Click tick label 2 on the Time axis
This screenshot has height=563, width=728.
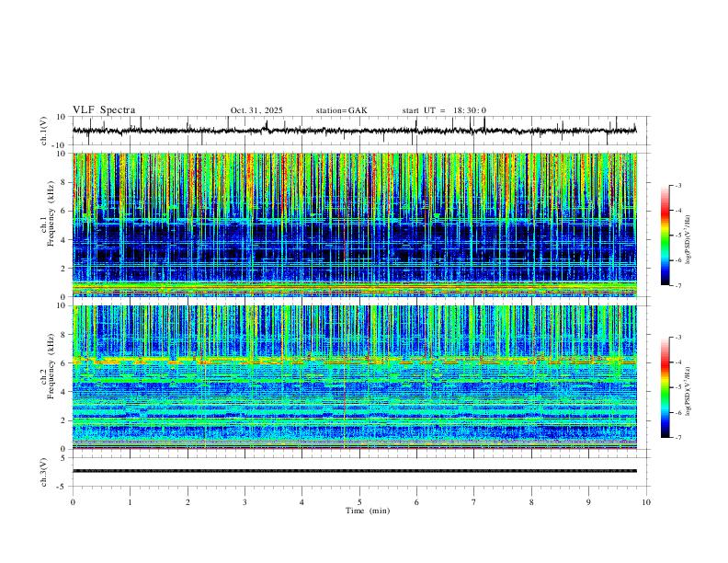point(188,502)
